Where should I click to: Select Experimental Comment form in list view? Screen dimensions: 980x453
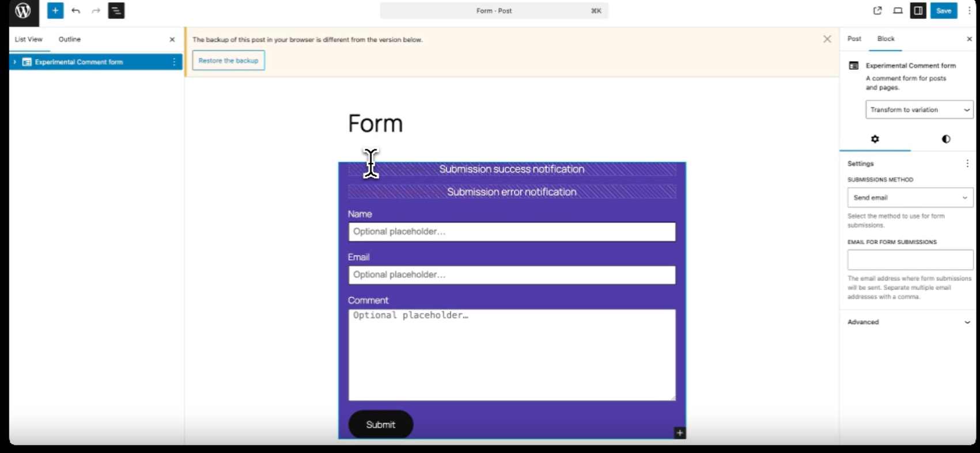[x=79, y=62]
